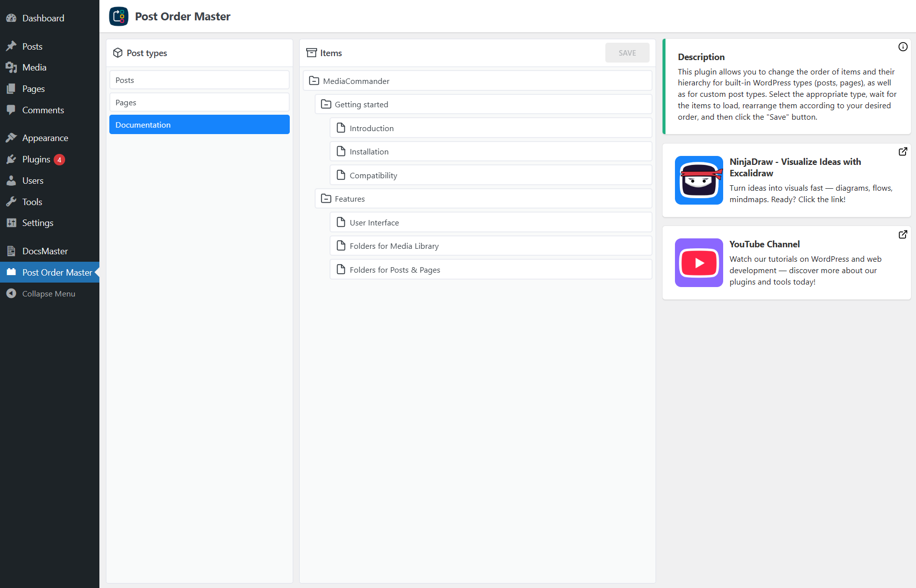
Task: Click the DocsMaster document icon
Action: tap(11, 251)
